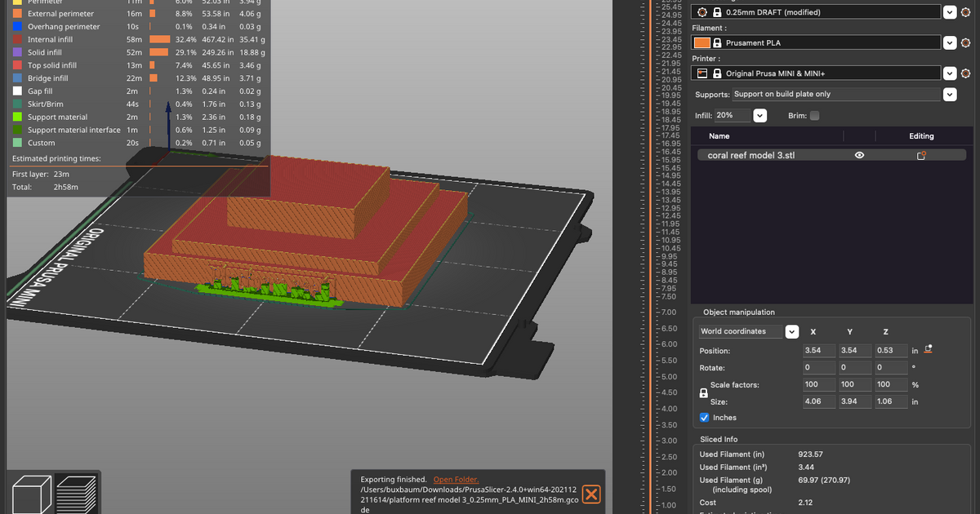980x514 pixels.
Task: Expand the 0.25mm DRAFT preset dropdown arrow
Action: coord(949,11)
